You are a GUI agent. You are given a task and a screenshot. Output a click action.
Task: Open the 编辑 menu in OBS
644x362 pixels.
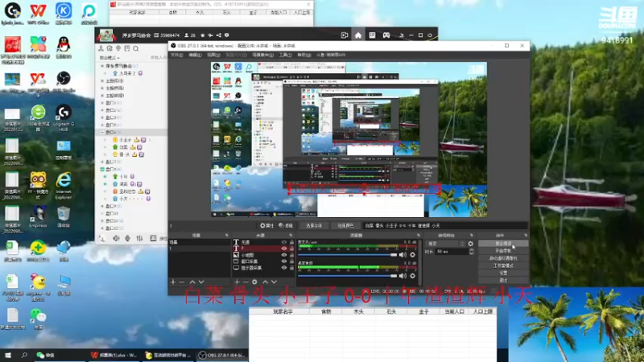[195, 55]
